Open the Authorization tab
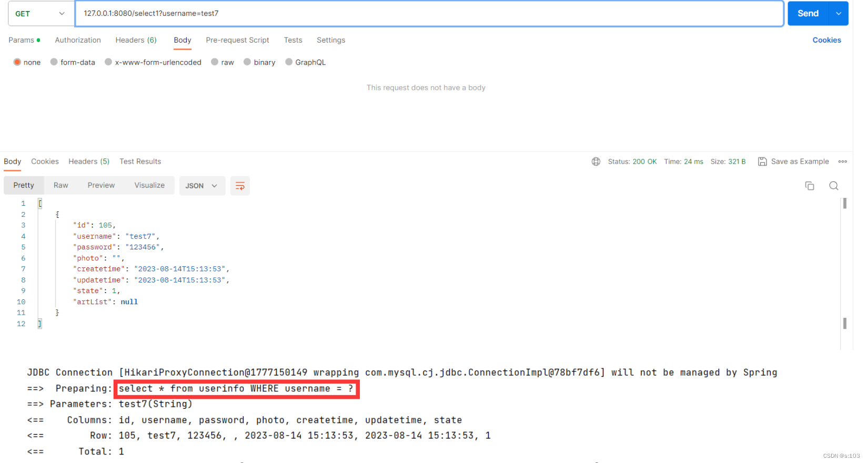The height and width of the screenshot is (463, 868). [78, 40]
